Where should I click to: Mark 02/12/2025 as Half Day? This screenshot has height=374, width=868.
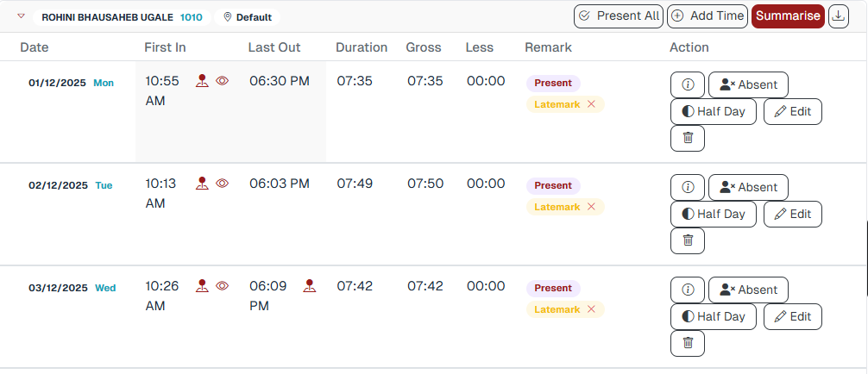point(714,214)
